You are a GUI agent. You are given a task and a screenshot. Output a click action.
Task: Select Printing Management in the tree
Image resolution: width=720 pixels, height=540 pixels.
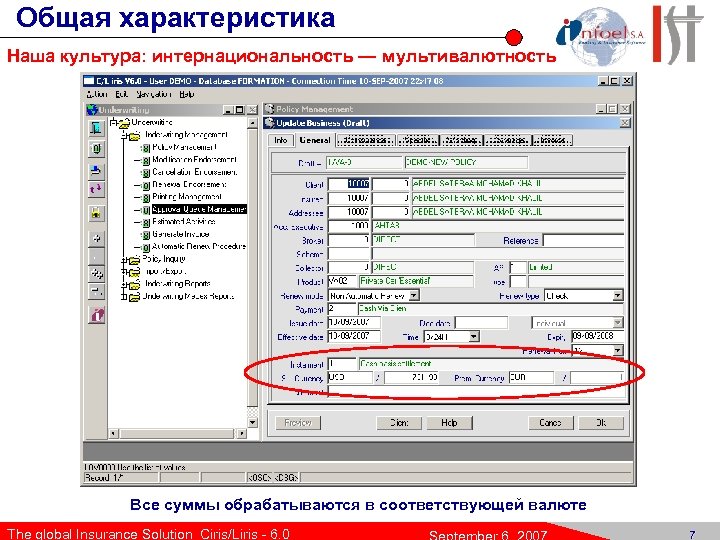coord(186,197)
